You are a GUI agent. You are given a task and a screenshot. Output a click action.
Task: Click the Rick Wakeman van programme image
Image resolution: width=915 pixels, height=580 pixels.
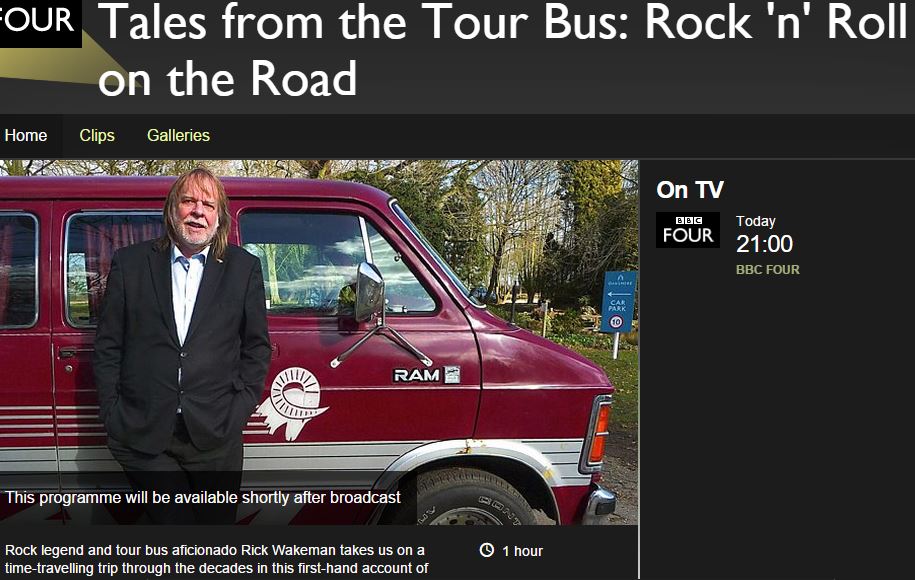pyautogui.click(x=319, y=343)
